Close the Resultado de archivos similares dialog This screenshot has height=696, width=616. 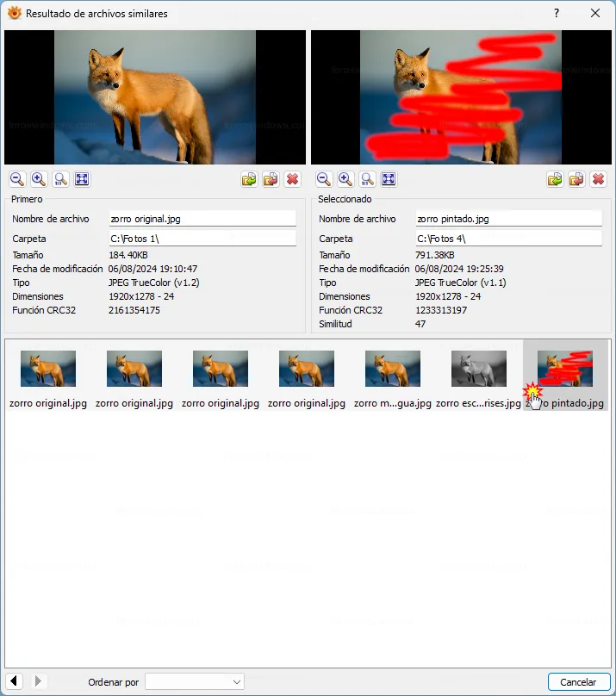[595, 13]
